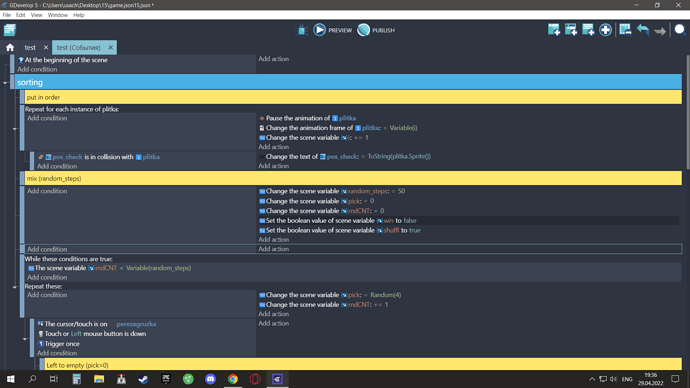Open Windows Start menu
690x388 pixels.
pyautogui.click(x=10, y=379)
